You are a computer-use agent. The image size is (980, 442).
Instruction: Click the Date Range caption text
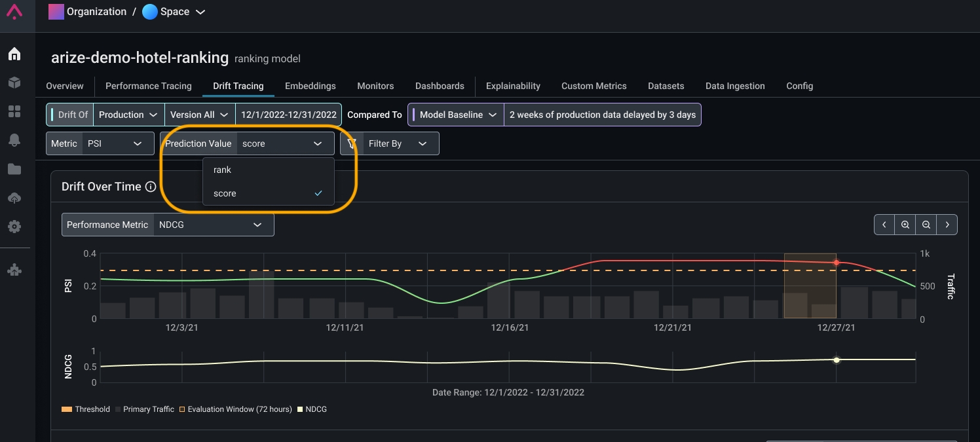pyautogui.click(x=508, y=393)
